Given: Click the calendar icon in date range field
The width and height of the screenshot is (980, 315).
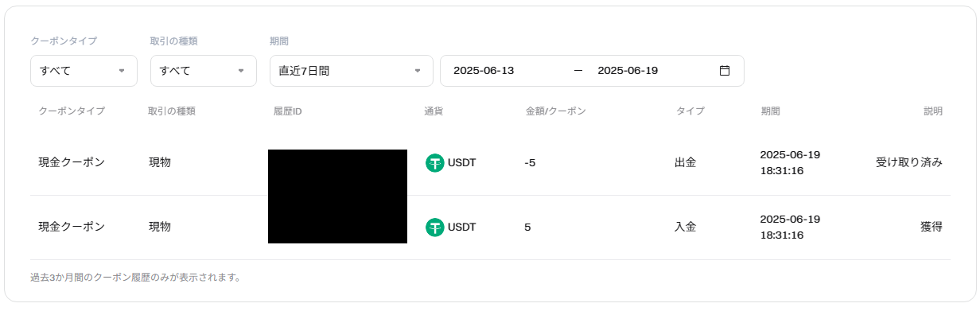Looking at the screenshot, I should pyautogui.click(x=725, y=71).
